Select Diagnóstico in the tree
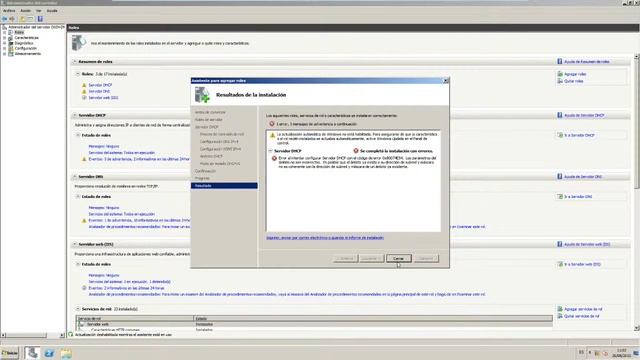Image resolution: width=640 pixels, height=360 pixels. click(24, 43)
